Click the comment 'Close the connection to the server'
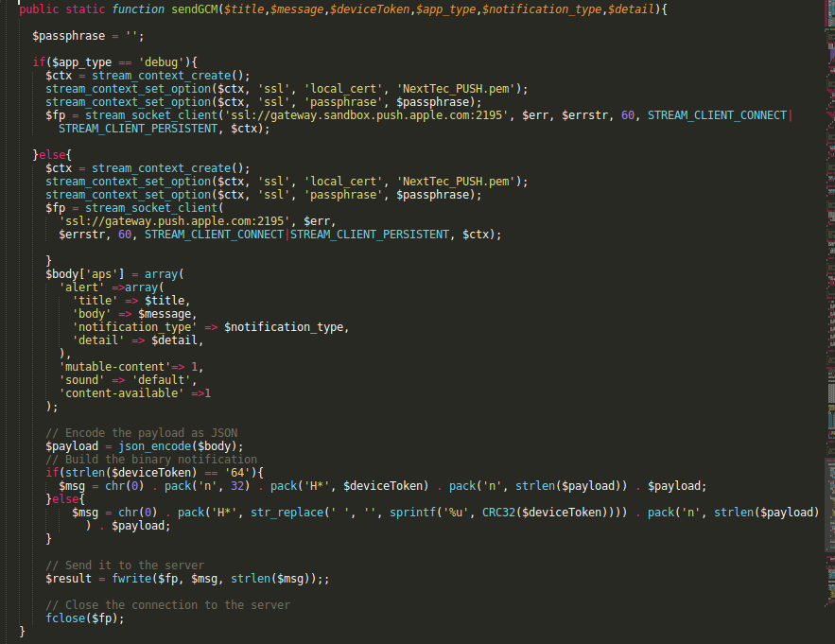Viewport: 835px width, 644px height. coord(167,605)
